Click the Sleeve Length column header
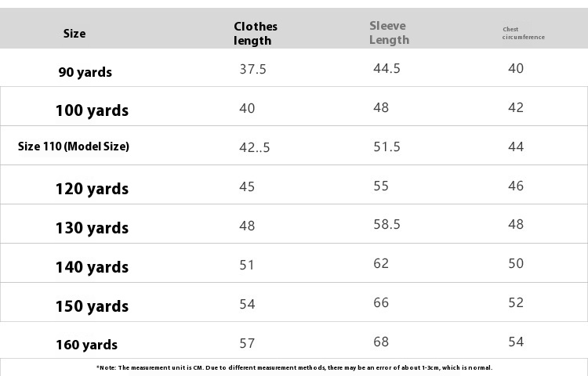This screenshot has height=376, width=588. tap(389, 33)
